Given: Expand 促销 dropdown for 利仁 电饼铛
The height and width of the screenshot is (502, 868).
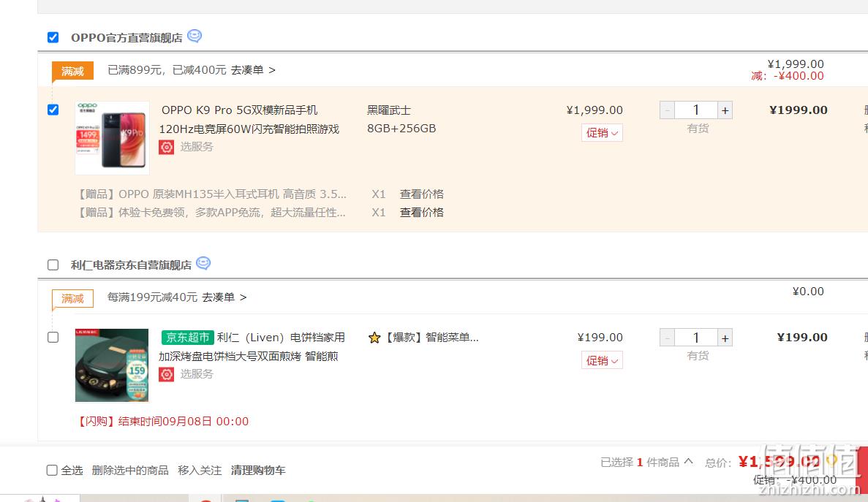Looking at the screenshot, I should (602, 360).
